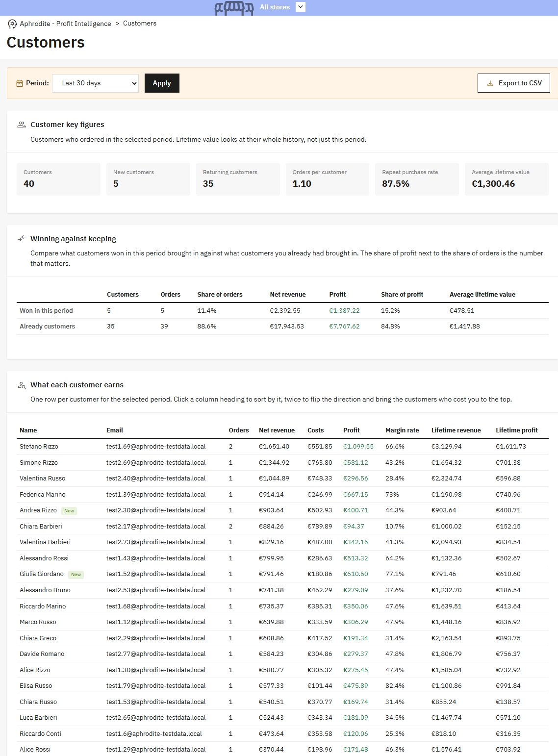This screenshot has width=558, height=756.
Task: Open Aphrodite - Profit Intelligence breadcrumb
Action: 65,24
